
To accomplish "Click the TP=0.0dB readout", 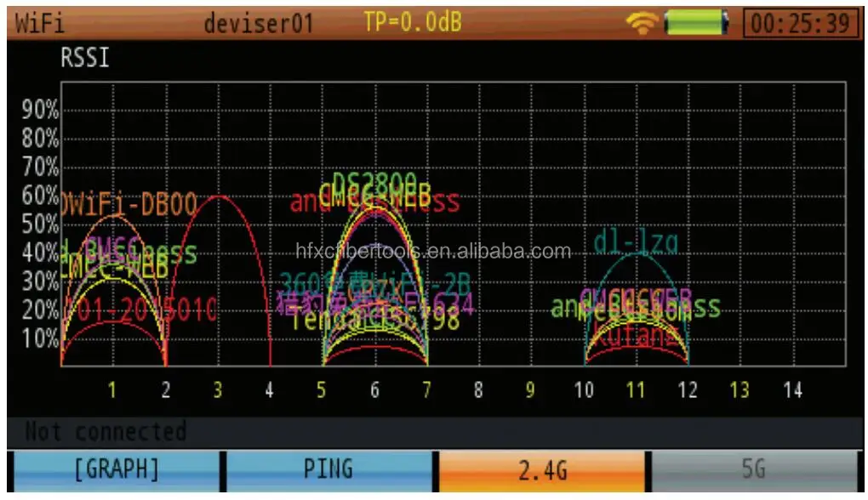I will [x=413, y=22].
